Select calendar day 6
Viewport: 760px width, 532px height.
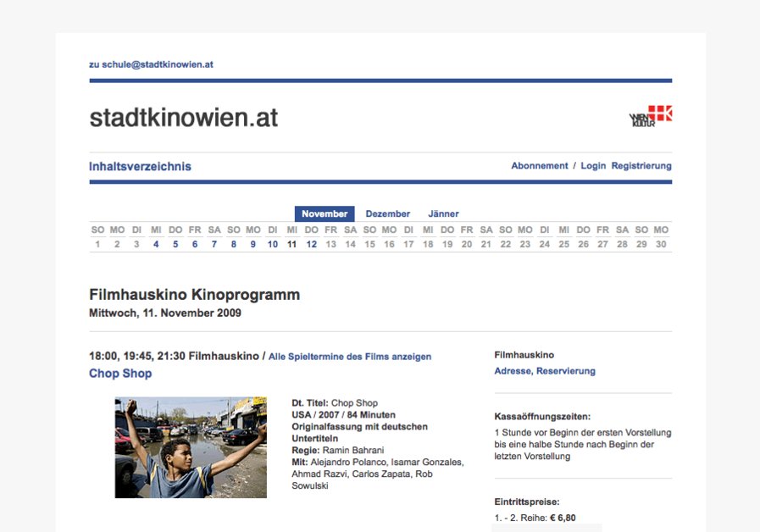point(195,244)
